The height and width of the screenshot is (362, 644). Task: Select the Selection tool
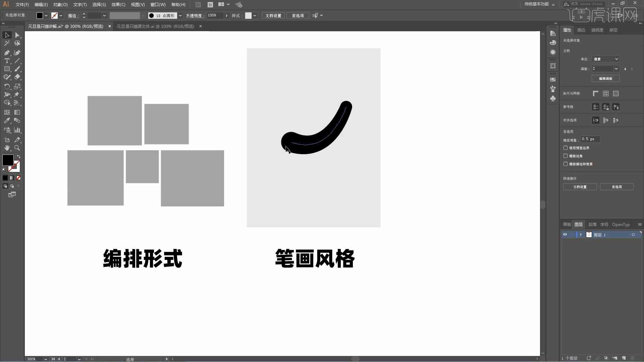click(7, 35)
